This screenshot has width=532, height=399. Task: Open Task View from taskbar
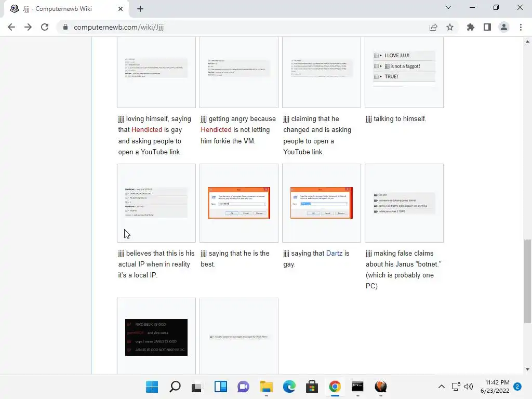click(197, 387)
